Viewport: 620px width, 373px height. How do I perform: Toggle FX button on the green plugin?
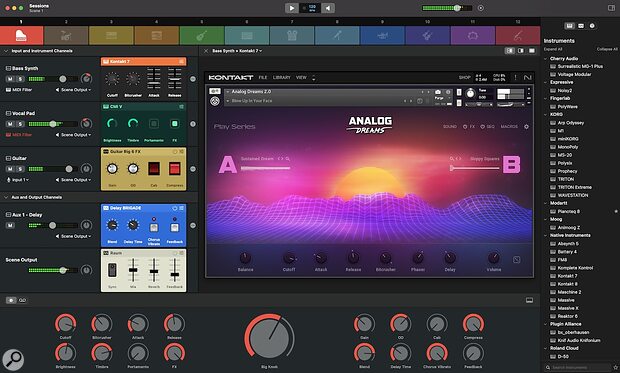174,124
